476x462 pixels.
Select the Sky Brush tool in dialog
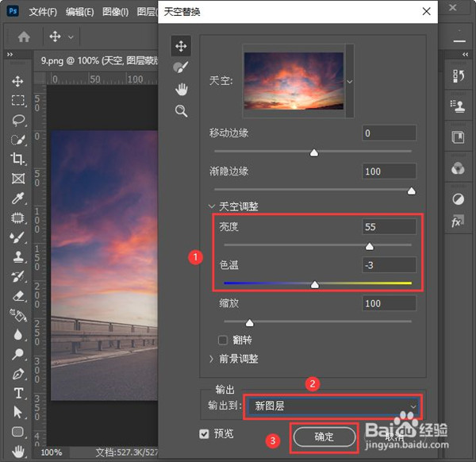pyautogui.click(x=181, y=67)
